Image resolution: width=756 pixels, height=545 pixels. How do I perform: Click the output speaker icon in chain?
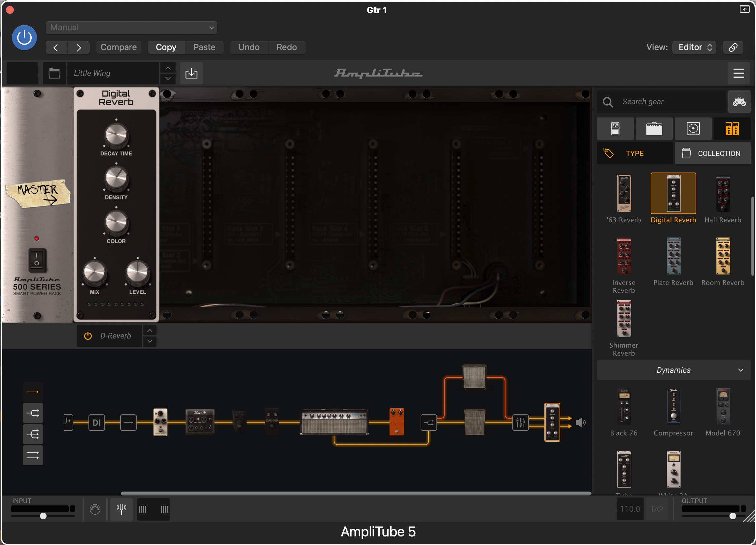point(581,423)
